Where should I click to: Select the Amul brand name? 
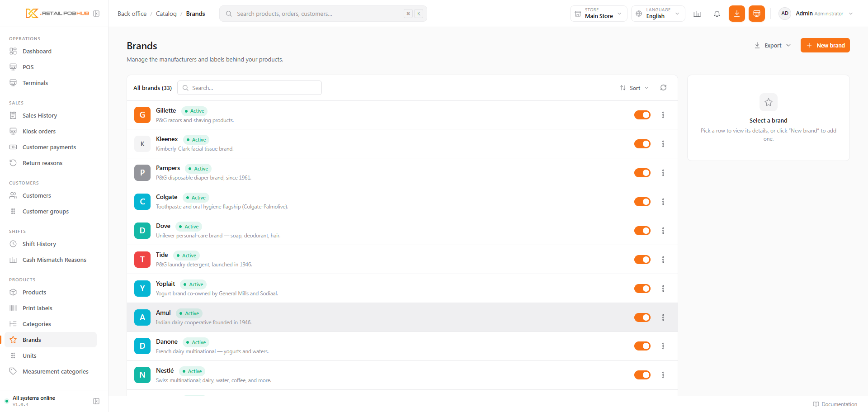click(163, 313)
